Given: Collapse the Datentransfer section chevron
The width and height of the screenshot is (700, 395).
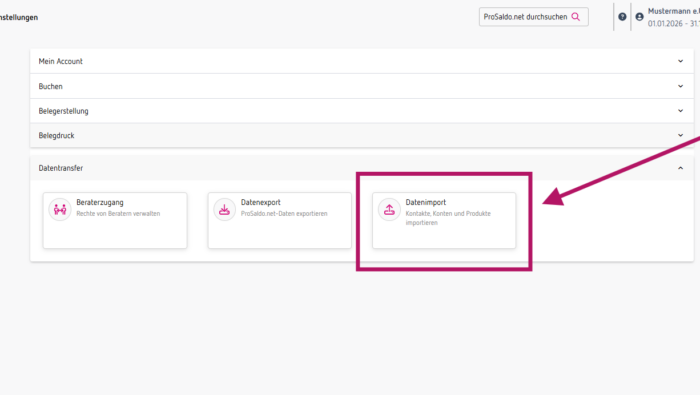Looking at the screenshot, I should tap(680, 168).
